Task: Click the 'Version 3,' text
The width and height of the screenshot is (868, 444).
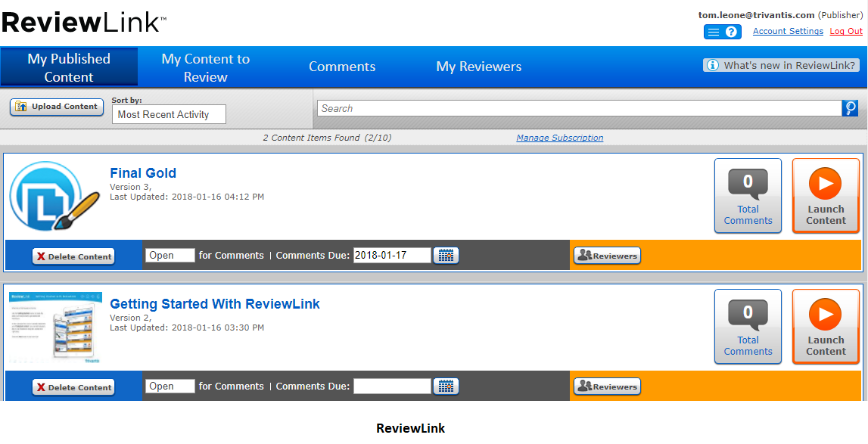Action: pyautogui.click(x=131, y=187)
